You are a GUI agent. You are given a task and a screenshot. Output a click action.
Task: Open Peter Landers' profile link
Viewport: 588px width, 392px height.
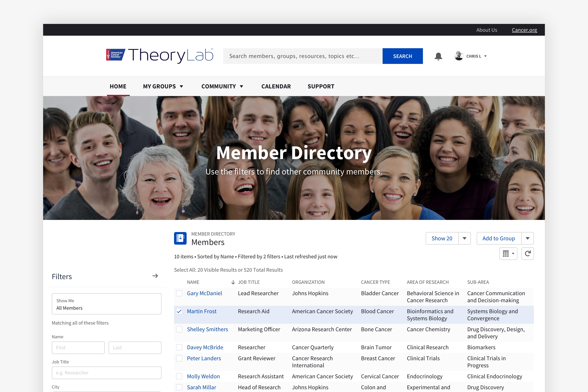tap(204, 358)
